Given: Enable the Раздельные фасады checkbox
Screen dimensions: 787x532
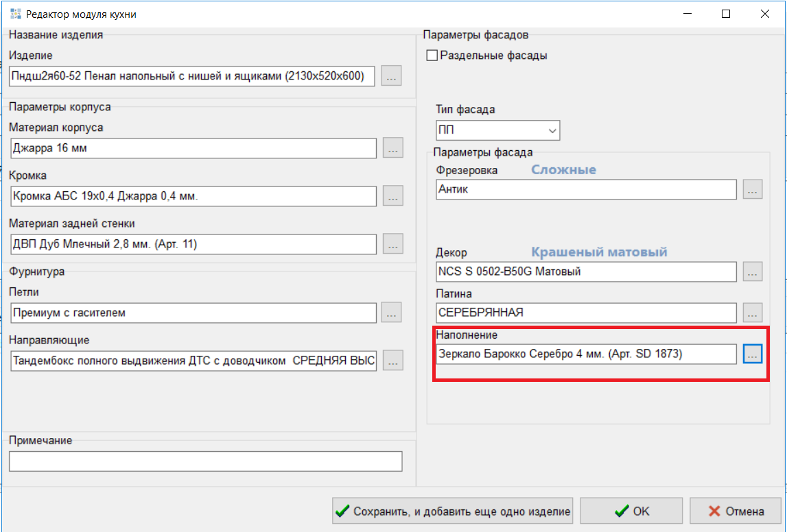Looking at the screenshot, I should click(432, 56).
